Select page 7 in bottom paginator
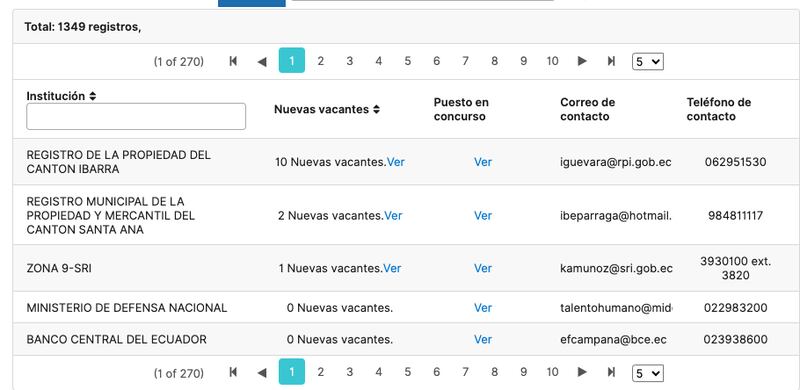The height and width of the screenshot is (390, 800). (x=465, y=372)
